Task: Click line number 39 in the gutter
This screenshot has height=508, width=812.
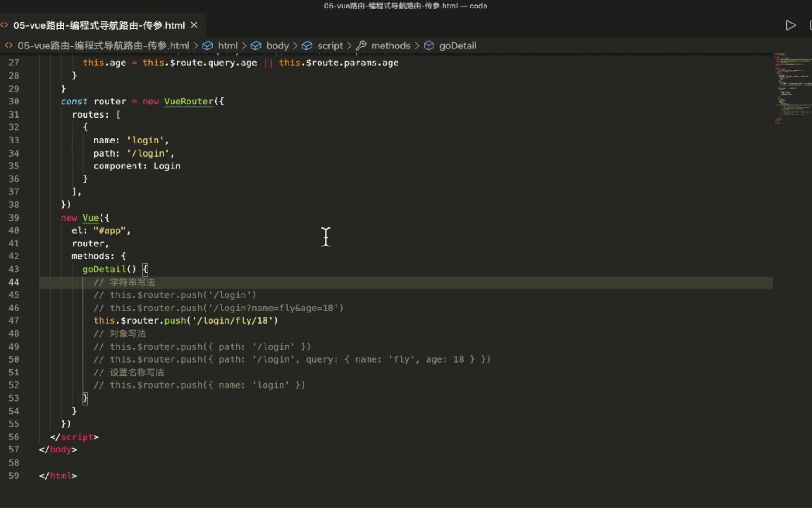Action: pyautogui.click(x=14, y=218)
